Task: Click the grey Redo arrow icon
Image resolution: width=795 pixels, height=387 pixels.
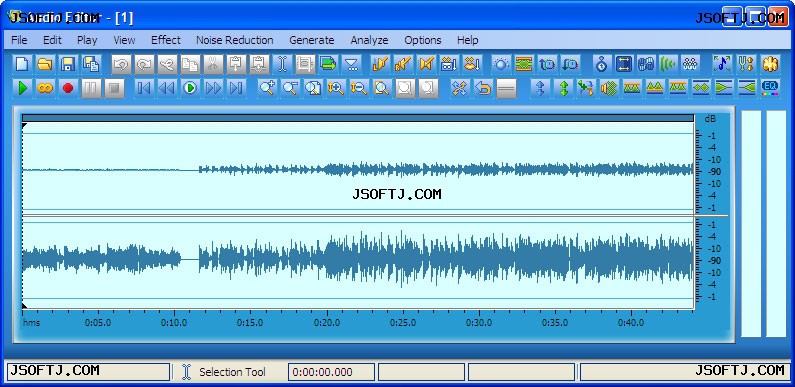Action: pyautogui.click(x=144, y=64)
